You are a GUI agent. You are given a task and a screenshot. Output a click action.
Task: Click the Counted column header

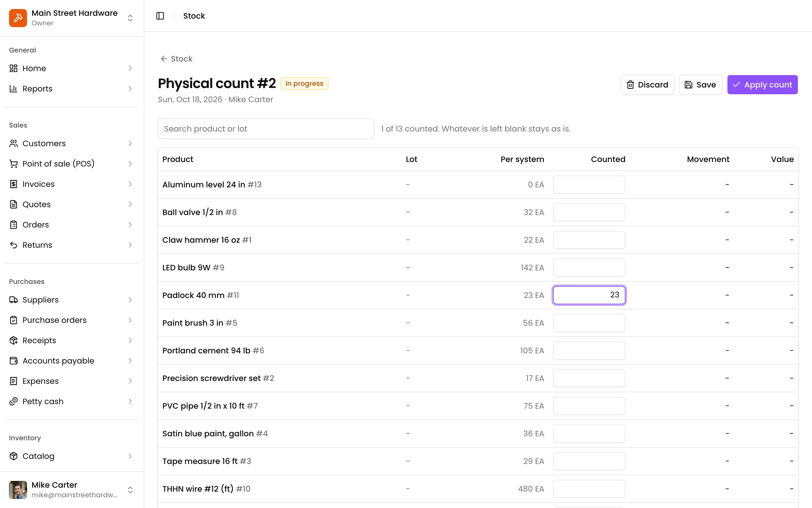608,159
